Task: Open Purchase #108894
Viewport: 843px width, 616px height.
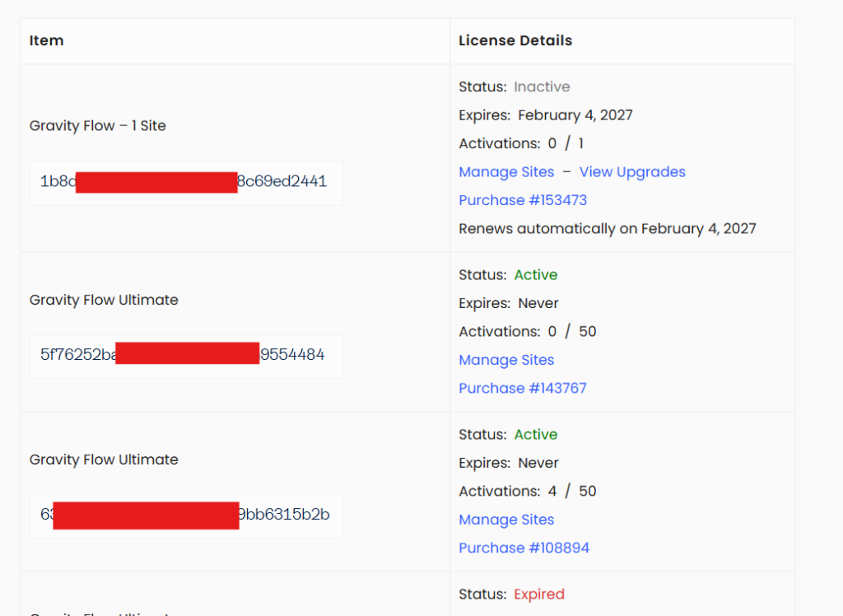Action: point(524,548)
